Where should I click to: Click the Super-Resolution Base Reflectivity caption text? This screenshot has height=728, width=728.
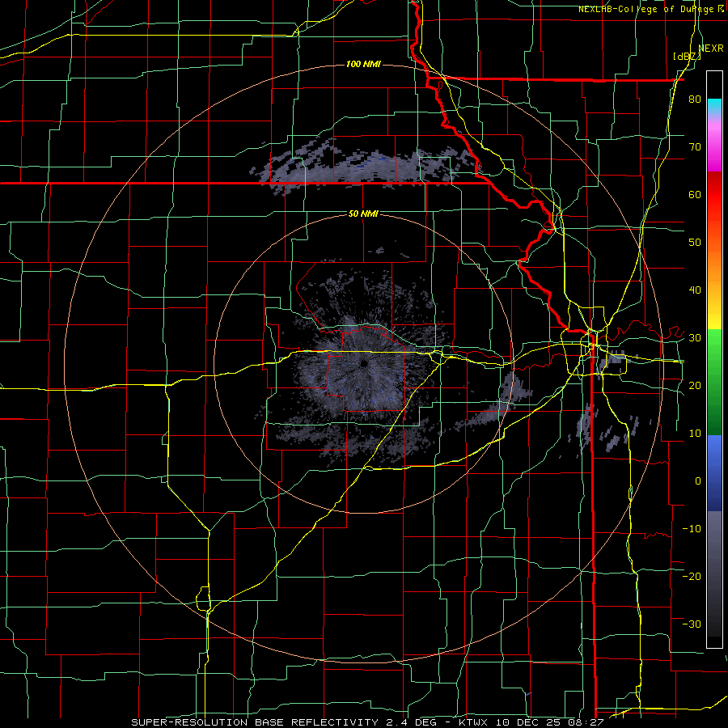pos(254,722)
